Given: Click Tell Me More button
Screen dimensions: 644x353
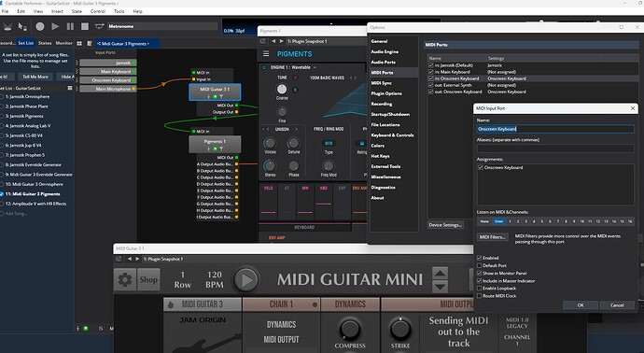Looking at the screenshot, I should click(35, 77).
